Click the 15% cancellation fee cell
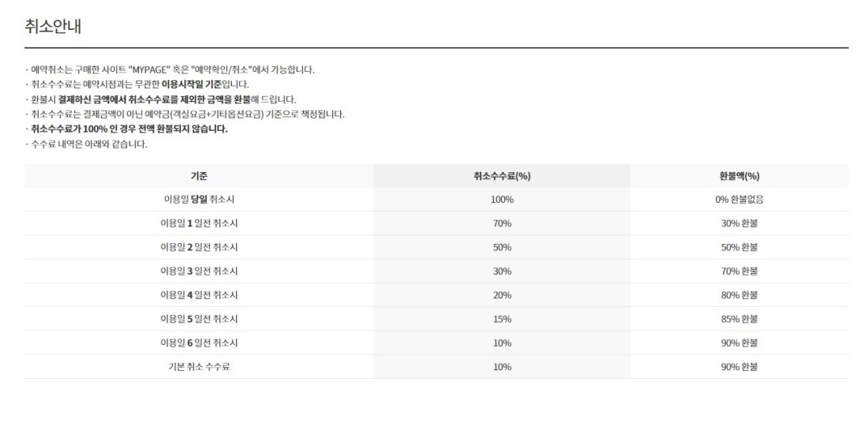The width and height of the screenshot is (868, 442). [x=502, y=319]
